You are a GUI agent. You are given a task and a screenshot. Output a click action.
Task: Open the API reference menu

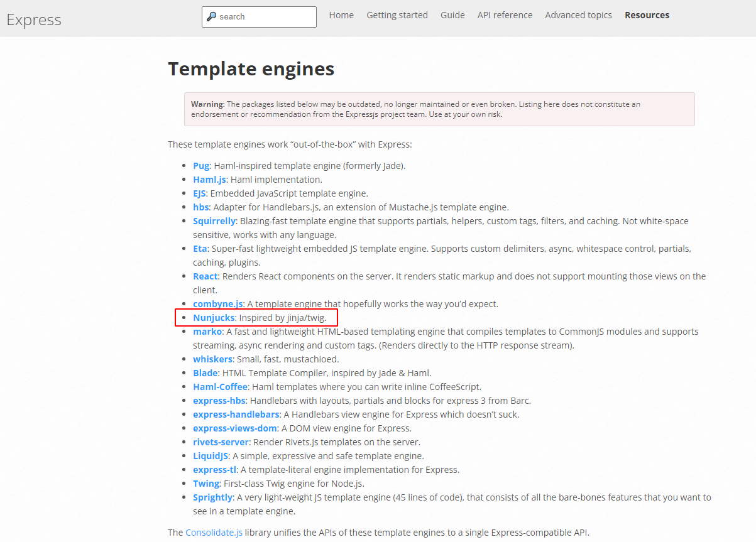click(x=505, y=15)
